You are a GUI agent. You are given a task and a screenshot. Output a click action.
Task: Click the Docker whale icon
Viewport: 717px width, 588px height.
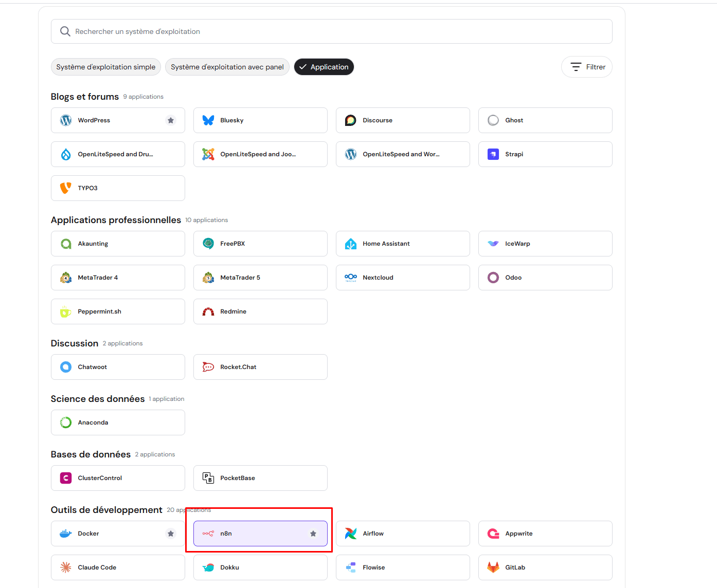(66, 534)
